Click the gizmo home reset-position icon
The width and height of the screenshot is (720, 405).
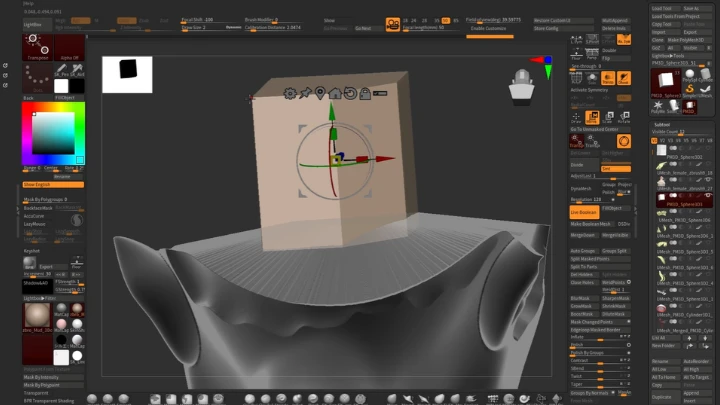pos(335,93)
